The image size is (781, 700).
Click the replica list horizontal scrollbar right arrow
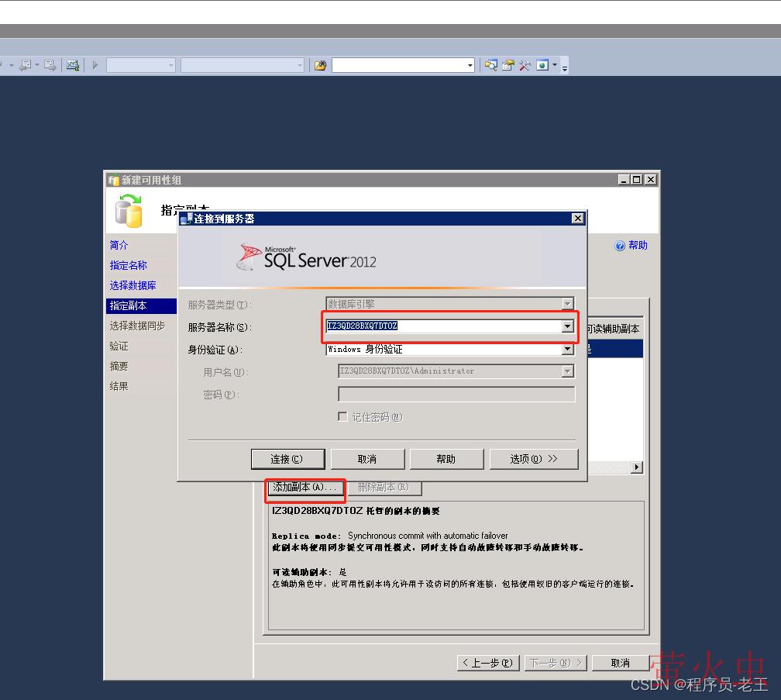637,467
